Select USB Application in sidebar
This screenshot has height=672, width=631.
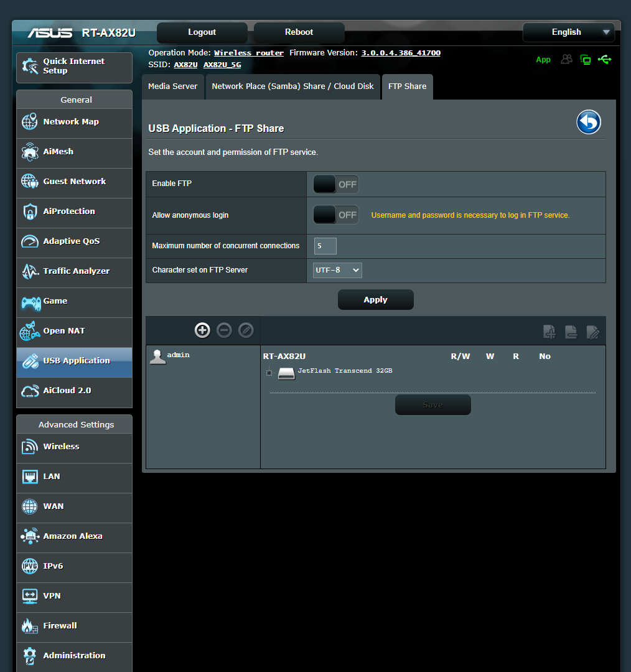74,363
